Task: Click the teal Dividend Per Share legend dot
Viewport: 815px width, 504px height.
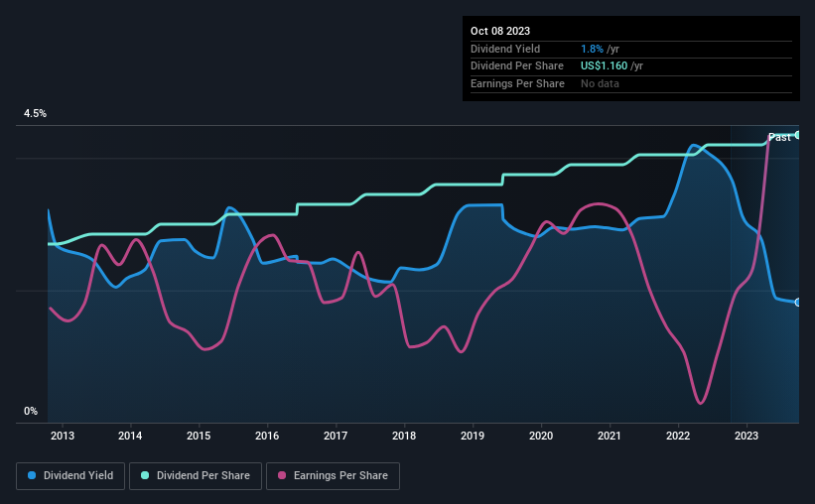Action: pos(145,475)
